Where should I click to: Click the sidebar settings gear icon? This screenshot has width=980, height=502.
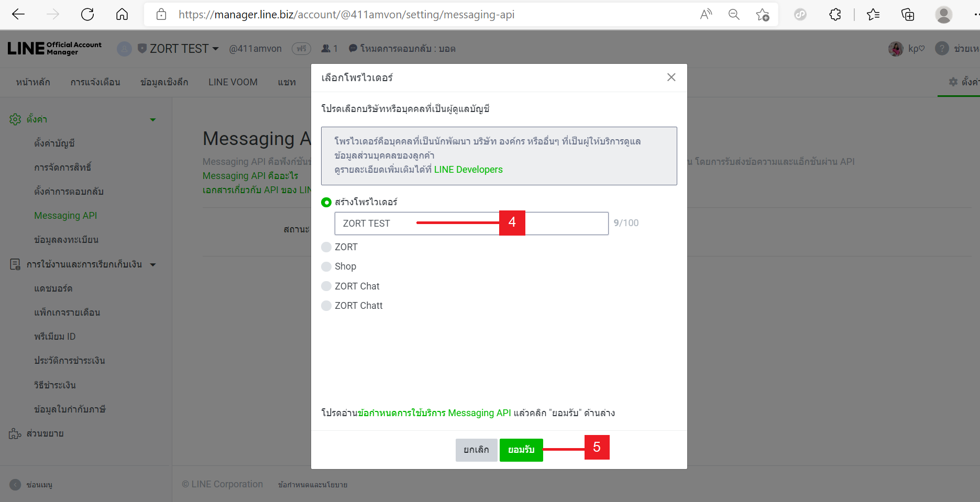15,119
